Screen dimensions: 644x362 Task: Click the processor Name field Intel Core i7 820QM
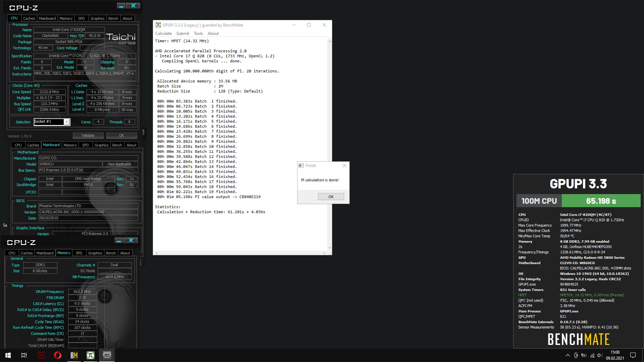(69, 29)
